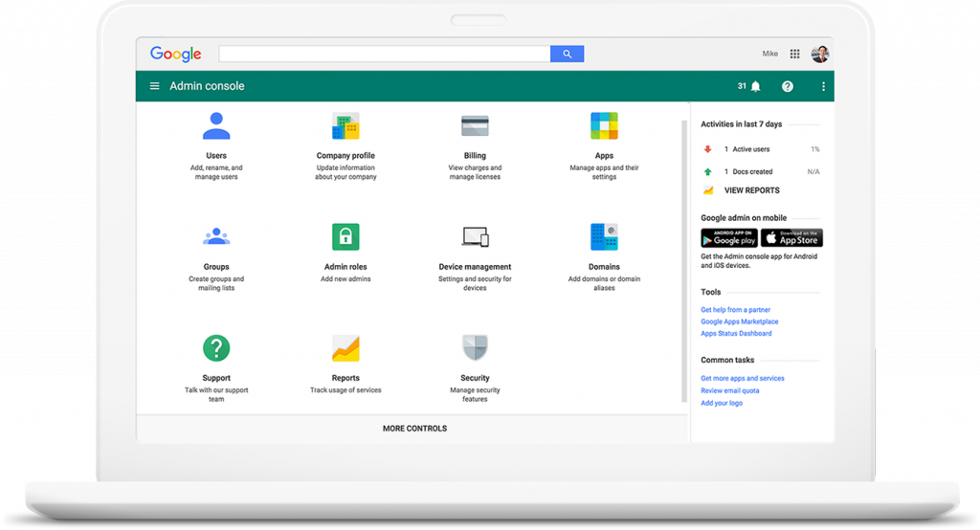Click the 'Manage security features' description
The width and height of the screenshot is (980, 530).
coord(475,395)
